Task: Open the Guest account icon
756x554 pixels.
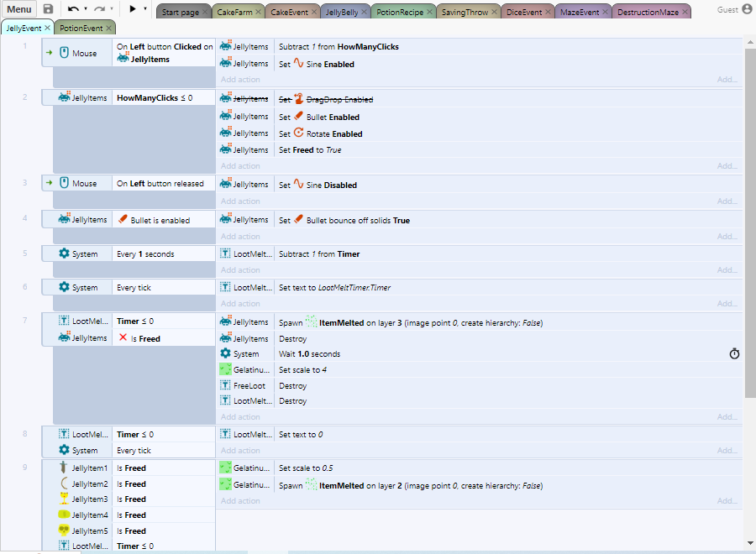Action: click(747, 9)
